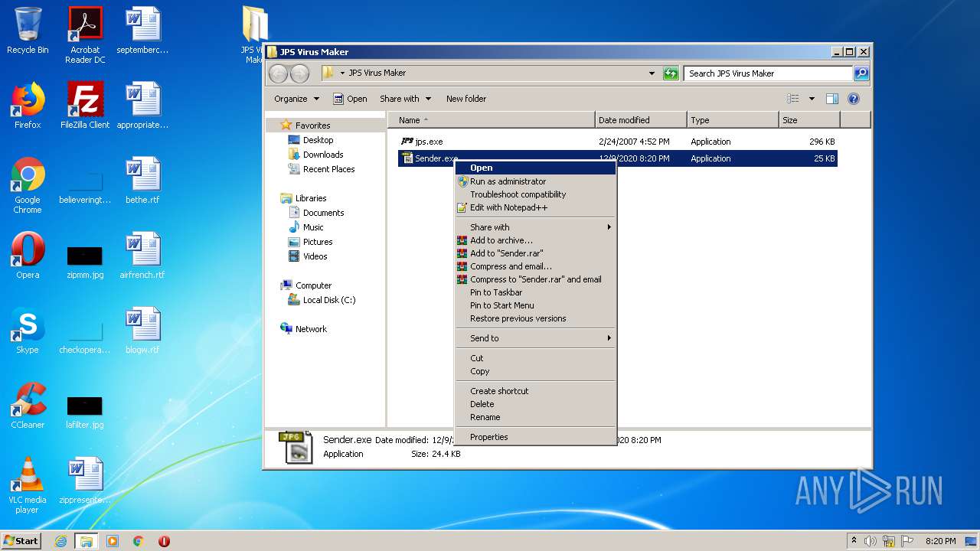Select Compress and email... entry

tap(536, 266)
